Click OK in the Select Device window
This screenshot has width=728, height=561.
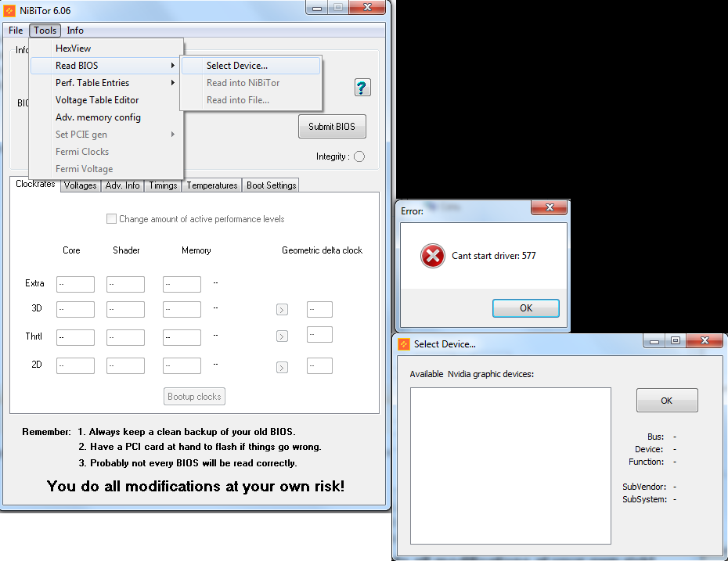point(667,401)
